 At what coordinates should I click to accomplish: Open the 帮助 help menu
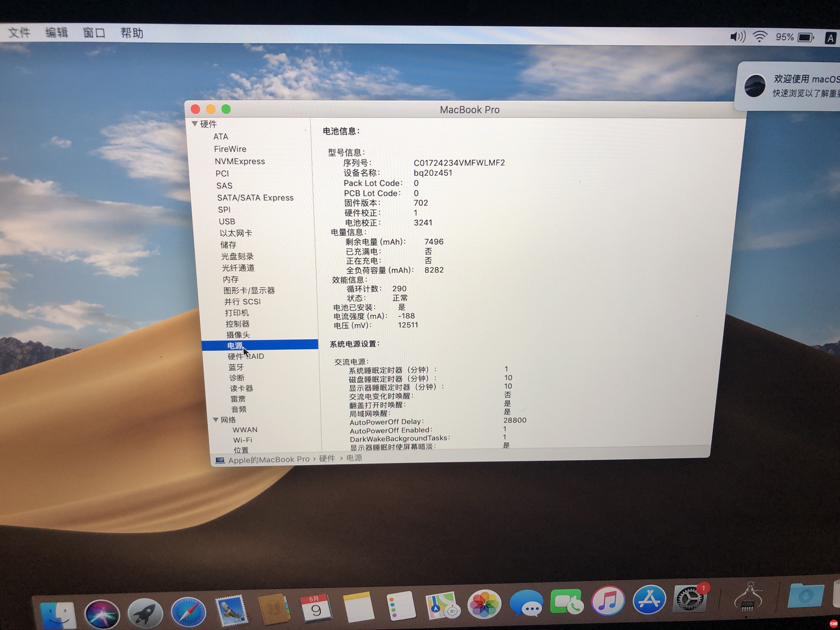click(x=132, y=33)
